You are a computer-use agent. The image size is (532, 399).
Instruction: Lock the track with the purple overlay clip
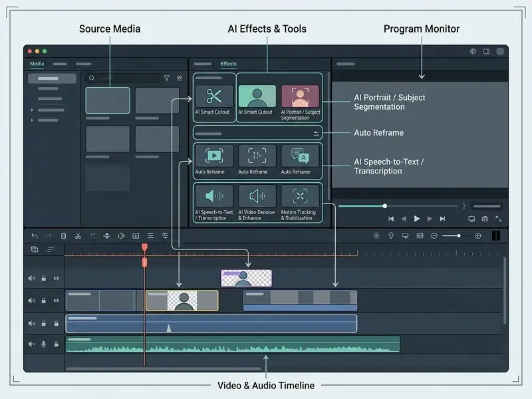43,278
